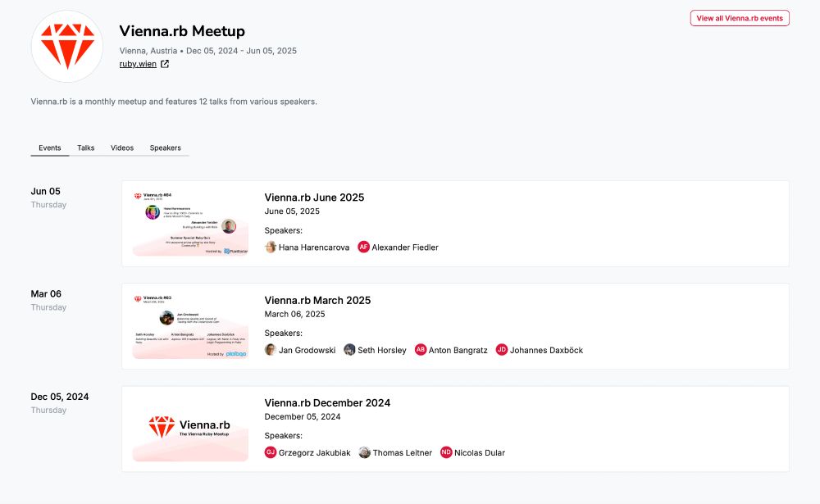Click the Grzegorz Jakubiak speaker name
Viewport: 820px width, 504px height.
click(x=314, y=452)
